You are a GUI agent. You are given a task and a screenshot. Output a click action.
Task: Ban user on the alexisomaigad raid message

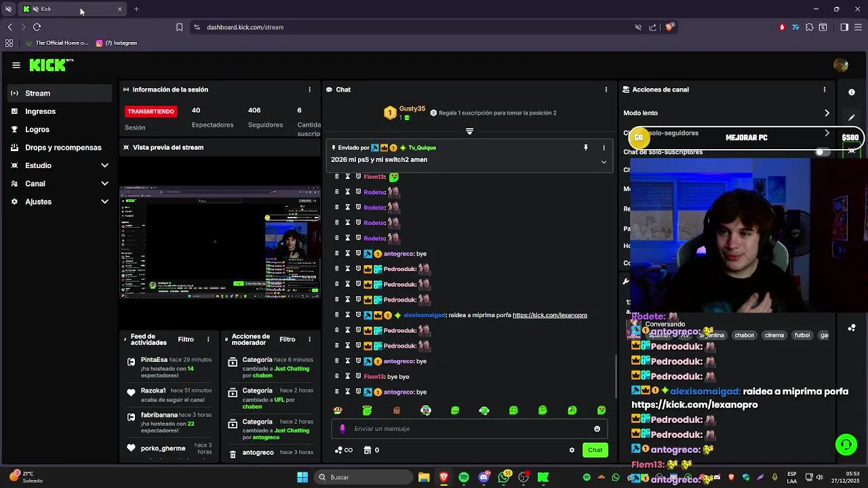pos(358,315)
